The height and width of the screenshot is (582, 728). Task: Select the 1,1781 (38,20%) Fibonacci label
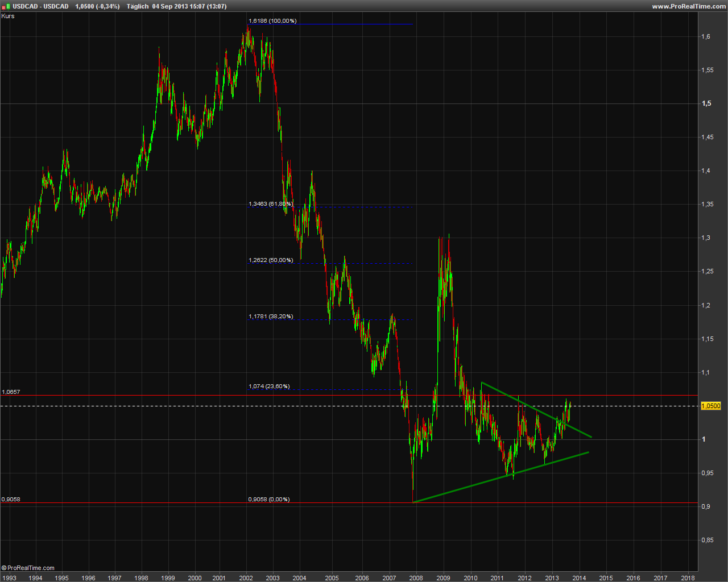tap(271, 316)
